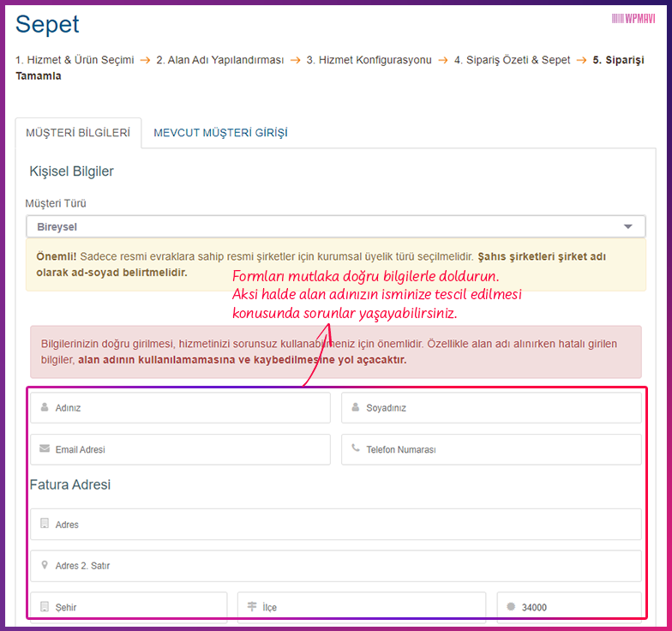This screenshot has width=672, height=631.
Task: Click icon beside postal code 34000
Action: (x=511, y=606)
